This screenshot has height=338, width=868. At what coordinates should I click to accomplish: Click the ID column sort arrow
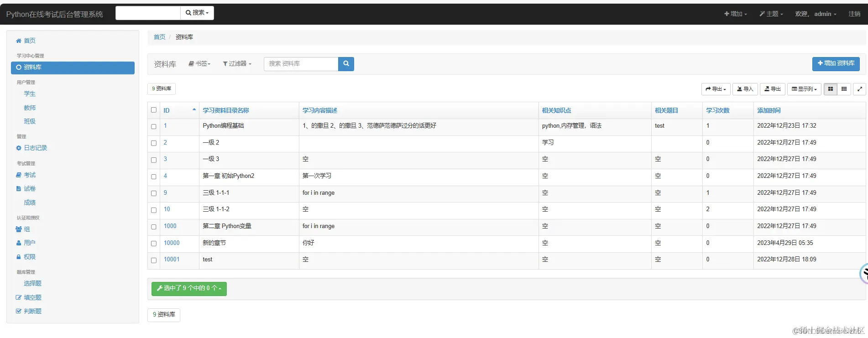coord(194,110)
